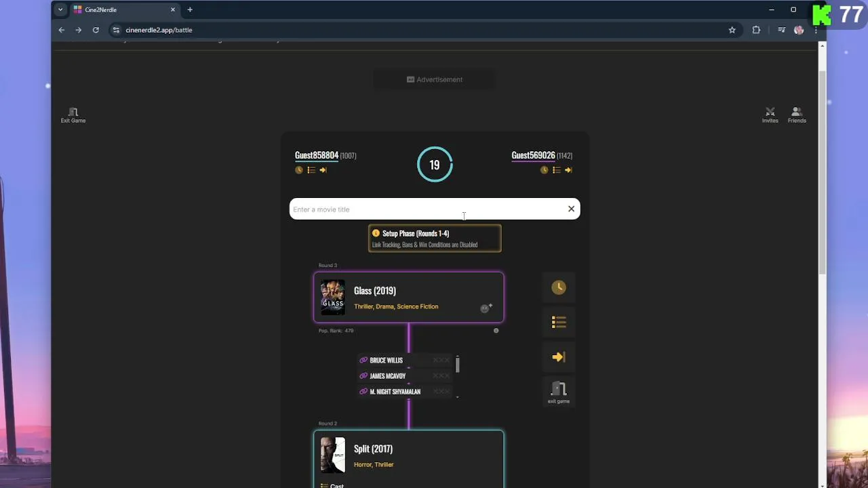
Task: Click the Advertisement placeholder
Action: 435,79
